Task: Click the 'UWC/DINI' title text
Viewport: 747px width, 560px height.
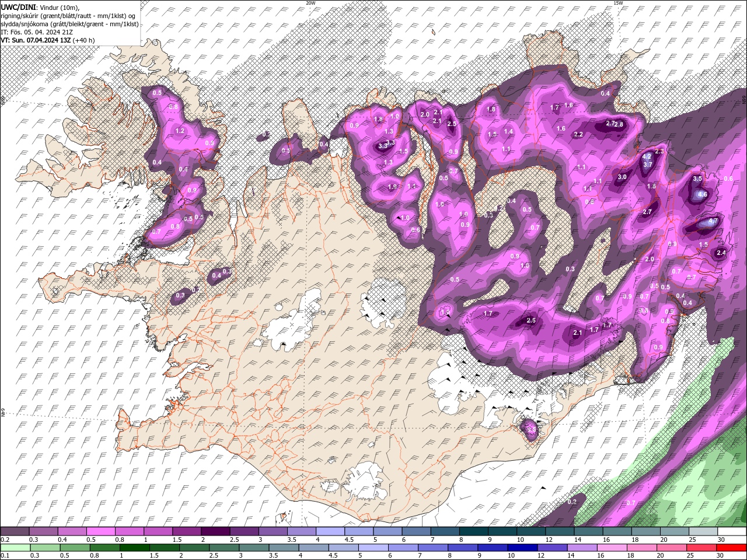Action: (x=19, y=6)
